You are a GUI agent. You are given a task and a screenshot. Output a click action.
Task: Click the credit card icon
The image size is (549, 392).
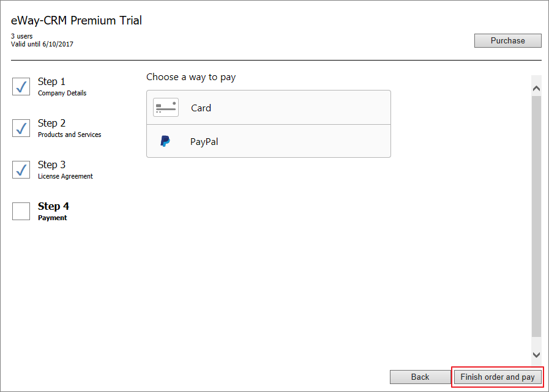point(166,108)
